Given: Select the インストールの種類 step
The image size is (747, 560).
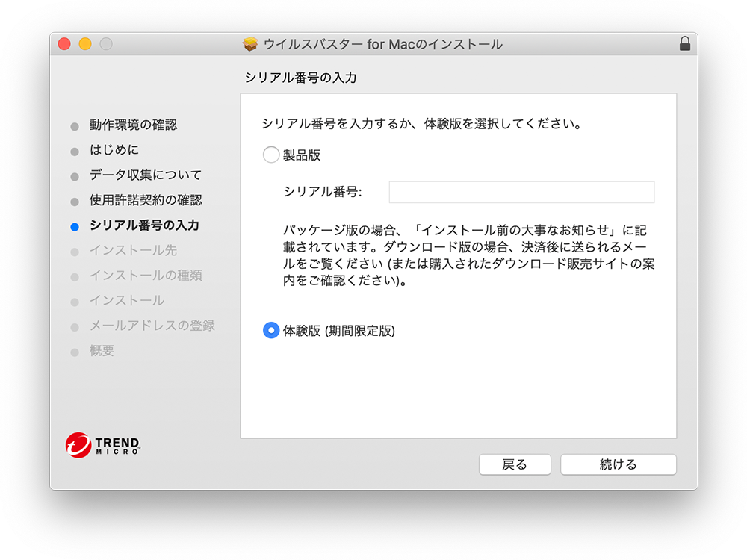Looking at the screenshot, I should tap(145, 276).
